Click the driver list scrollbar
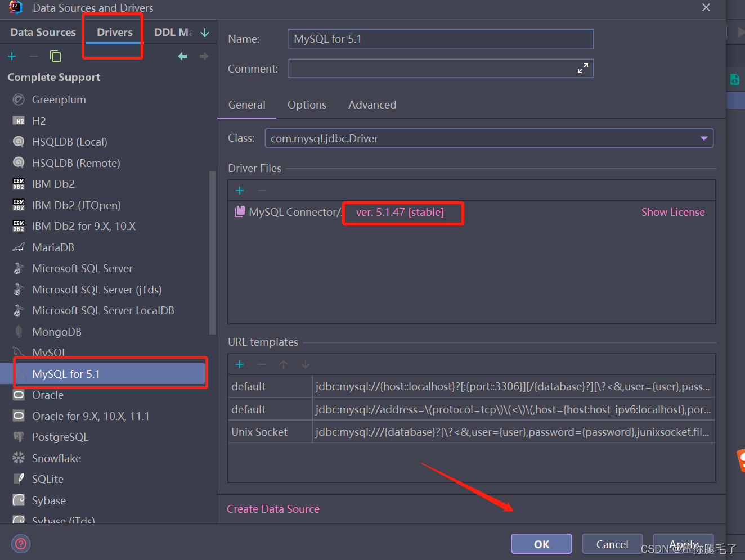 click(x=212, y=253)
